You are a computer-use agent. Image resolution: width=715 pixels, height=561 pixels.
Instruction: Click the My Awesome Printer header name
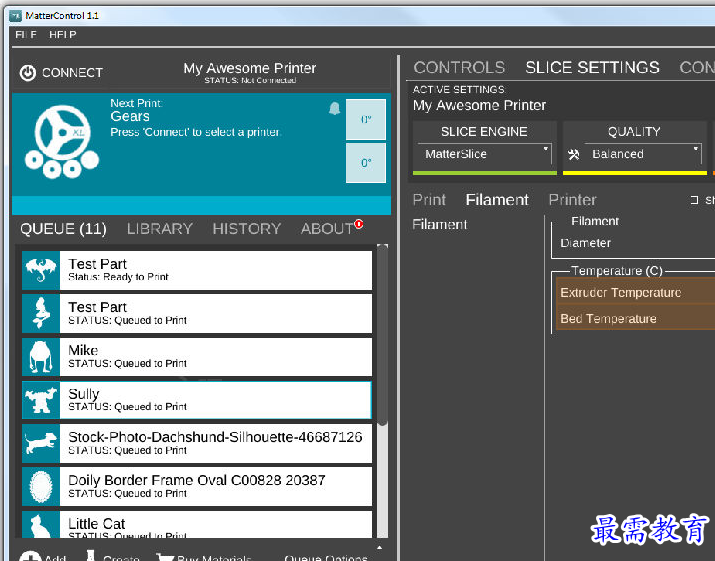[x=250, y=68]
